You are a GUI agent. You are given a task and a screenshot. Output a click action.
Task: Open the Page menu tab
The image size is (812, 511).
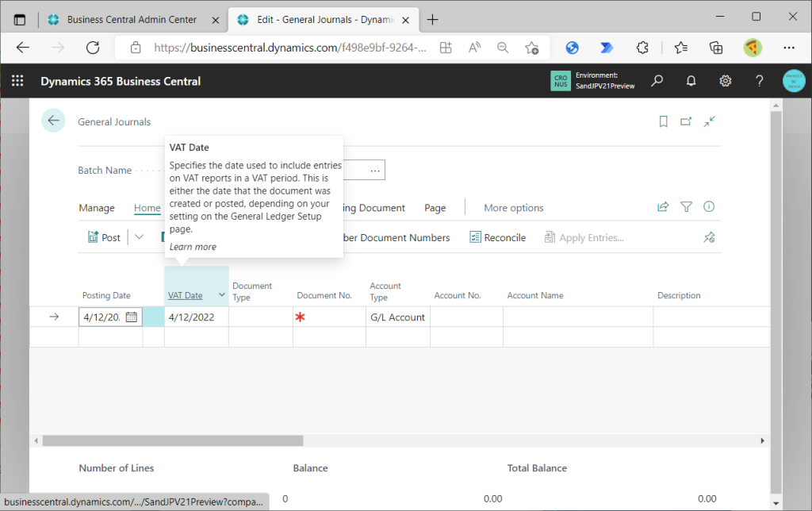tap(435, 208)
